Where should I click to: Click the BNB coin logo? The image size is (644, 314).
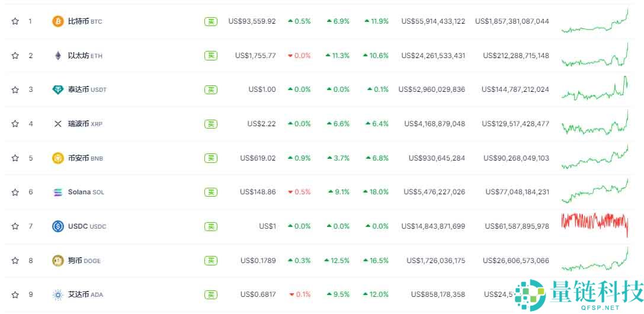58,158
